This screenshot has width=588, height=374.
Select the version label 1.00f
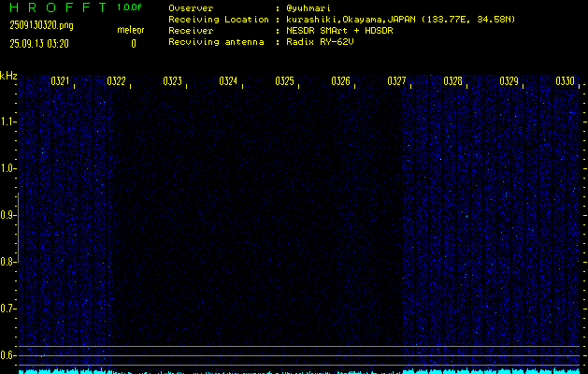(129, 7)
